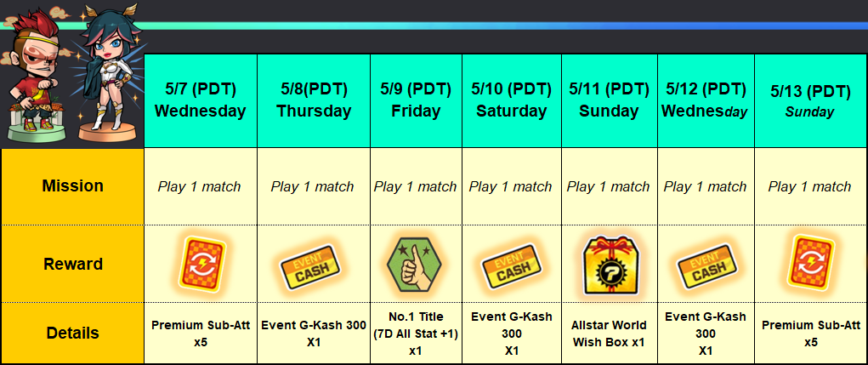This screenshot has height=365, width=868.
Task: Click the Reward row label
Action: pos(72,265)
